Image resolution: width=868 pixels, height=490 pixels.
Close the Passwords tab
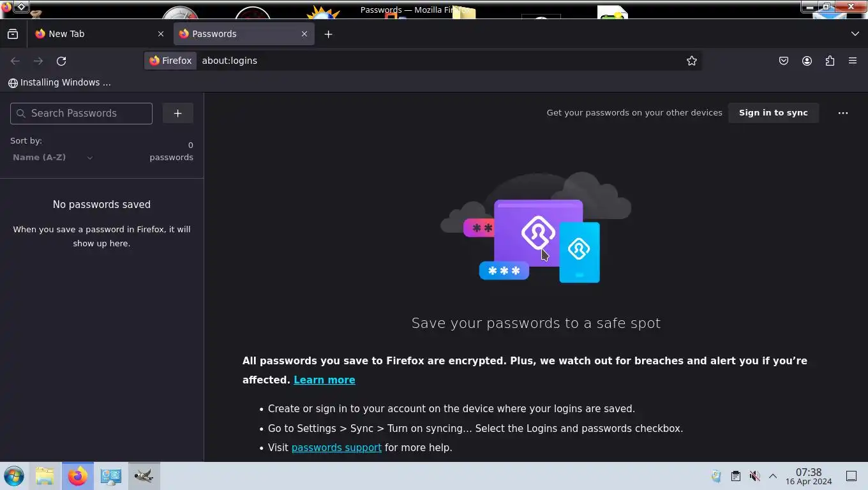pyautogui.click(x=304, y=34)
